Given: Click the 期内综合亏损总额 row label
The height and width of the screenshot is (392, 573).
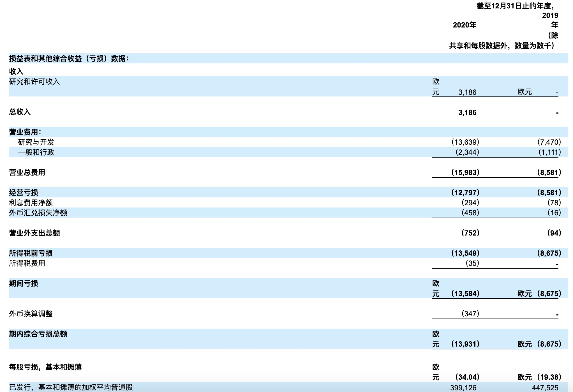Looking at the screenshot, I should pos(38,334).
